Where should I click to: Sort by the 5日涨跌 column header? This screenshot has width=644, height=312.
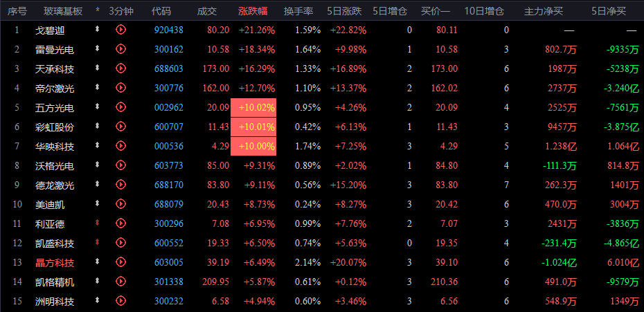pos(345,11)
